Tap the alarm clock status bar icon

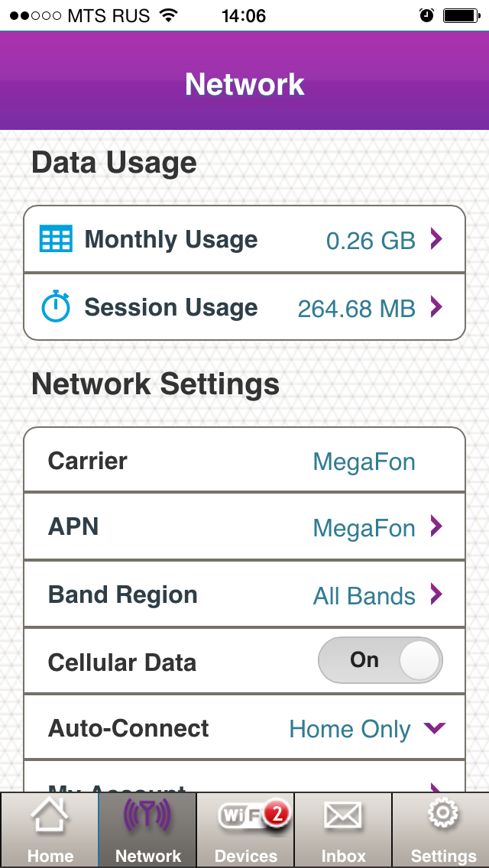(x=426, y=15)
